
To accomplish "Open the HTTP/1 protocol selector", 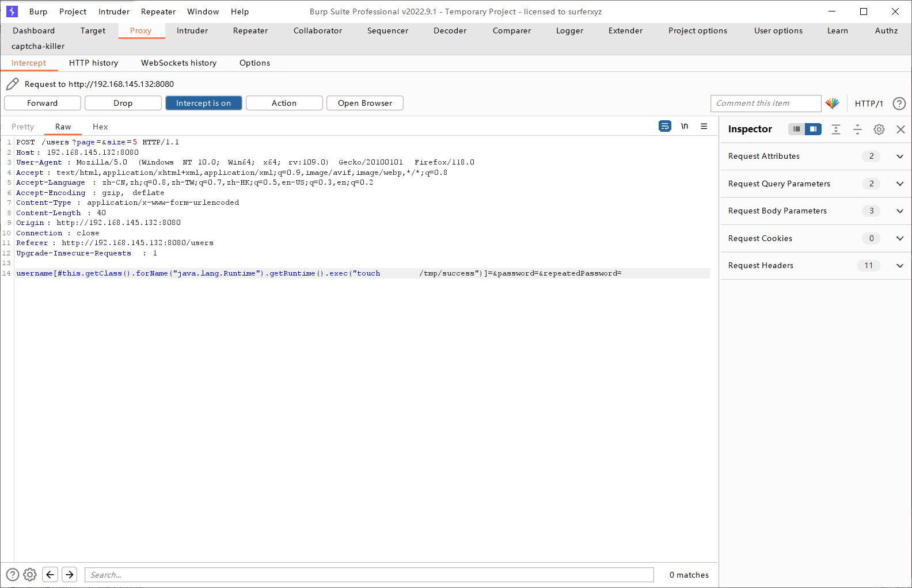I will point(869,104).
